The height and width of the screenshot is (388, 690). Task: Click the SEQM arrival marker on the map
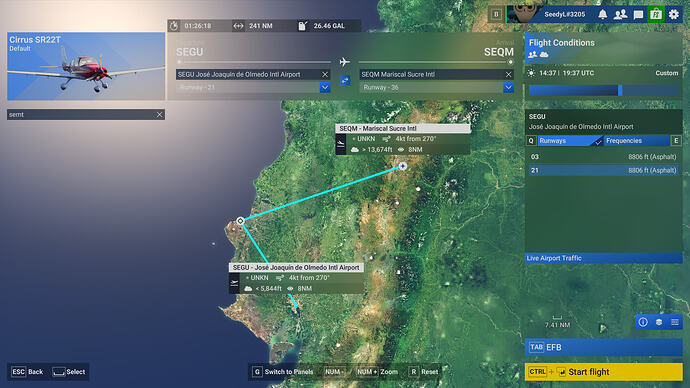tap(403, 166)
